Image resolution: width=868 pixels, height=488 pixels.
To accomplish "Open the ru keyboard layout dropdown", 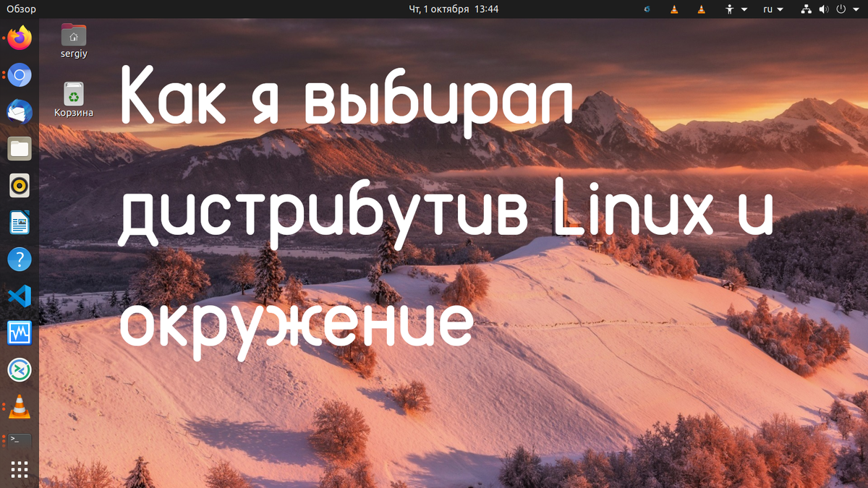I will tap(773, 9).
